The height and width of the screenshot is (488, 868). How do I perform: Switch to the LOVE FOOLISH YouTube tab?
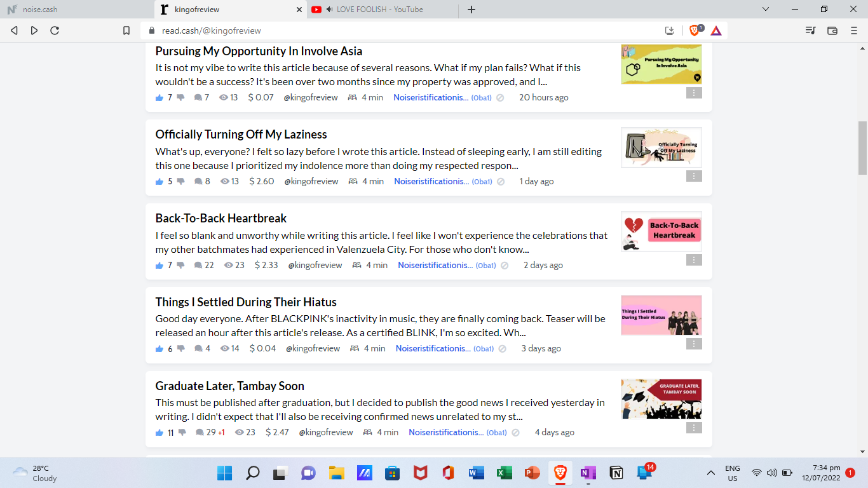pyautogui.click(x=381, y=9)
